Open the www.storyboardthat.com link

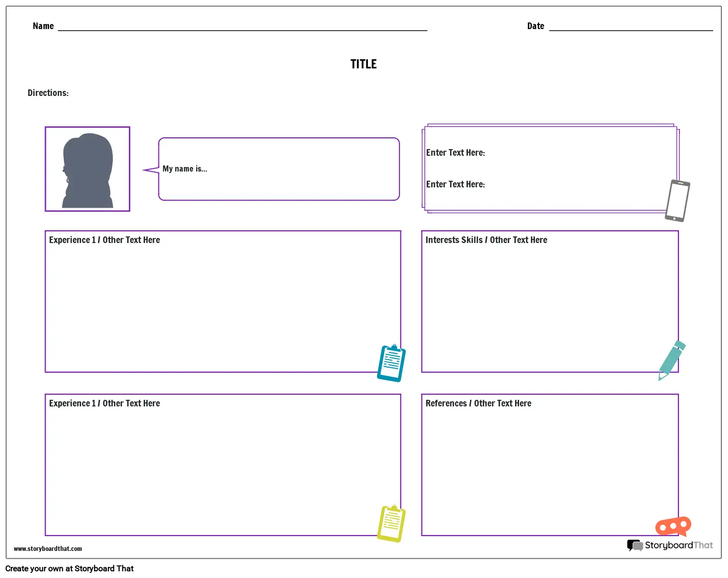click(48, 549)
